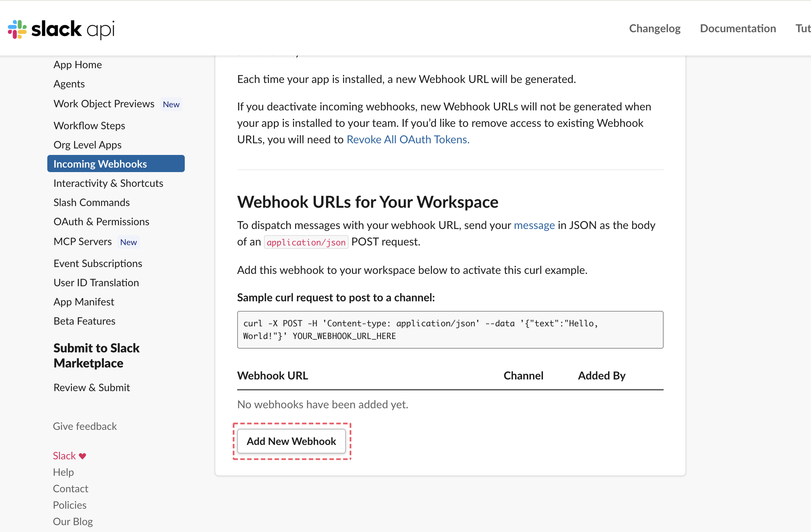The height and width of the screenshot is (532, 811).
Task: Click the Give feedback link
Action: pos(85,426)
